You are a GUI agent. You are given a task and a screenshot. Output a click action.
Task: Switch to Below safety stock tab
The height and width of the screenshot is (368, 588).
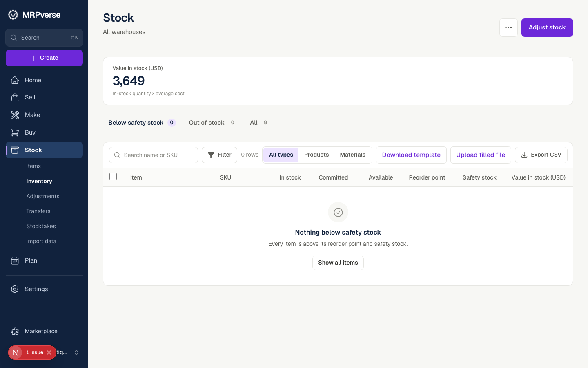pyautogui.click(x=142, y=123)
